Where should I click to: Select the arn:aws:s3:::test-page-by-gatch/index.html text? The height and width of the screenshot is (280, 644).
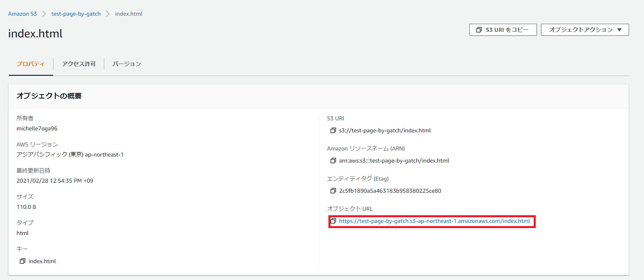tap(394, 161)
